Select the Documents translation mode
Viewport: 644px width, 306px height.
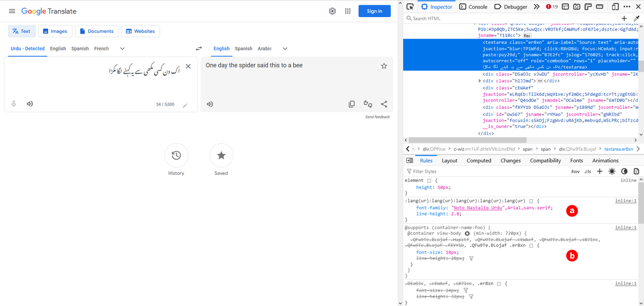click(97, 31)
